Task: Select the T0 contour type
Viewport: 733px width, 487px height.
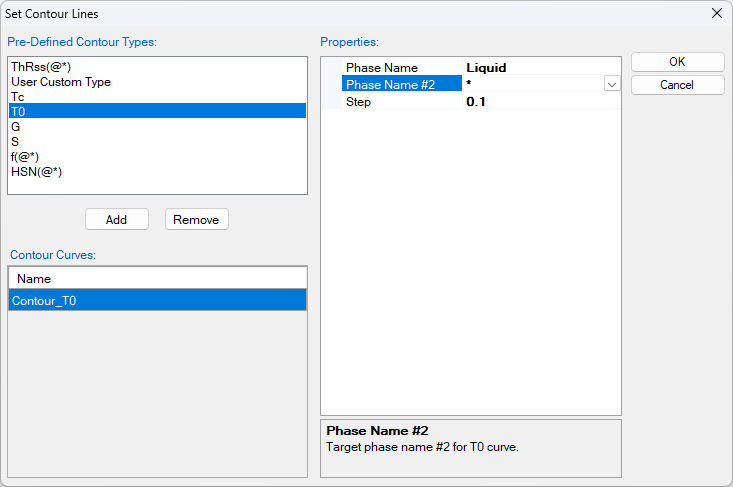Action: [18, 112]
